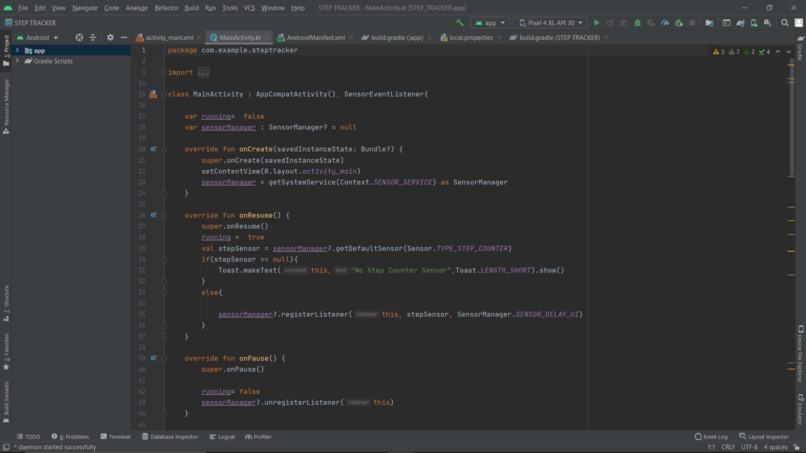Click the Apply Code Changes icon

click(x=624, y=23)
